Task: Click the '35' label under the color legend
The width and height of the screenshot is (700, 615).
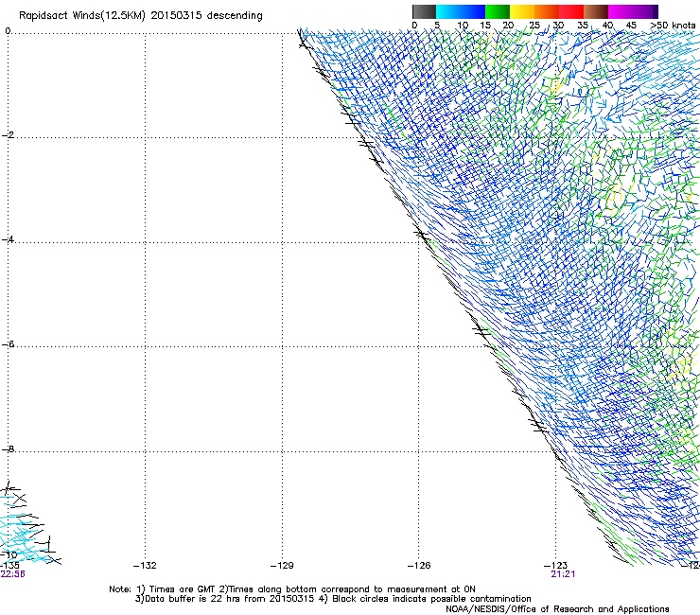Action: click(583, 26)
